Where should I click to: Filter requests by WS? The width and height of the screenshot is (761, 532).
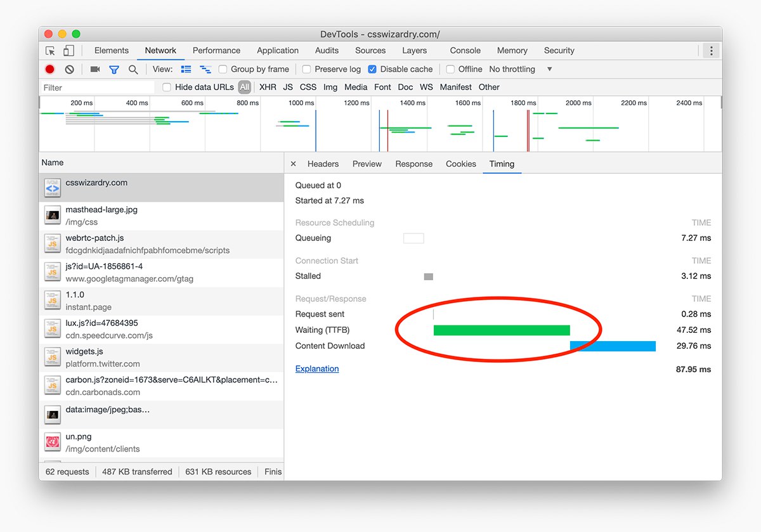pos(426,87)
